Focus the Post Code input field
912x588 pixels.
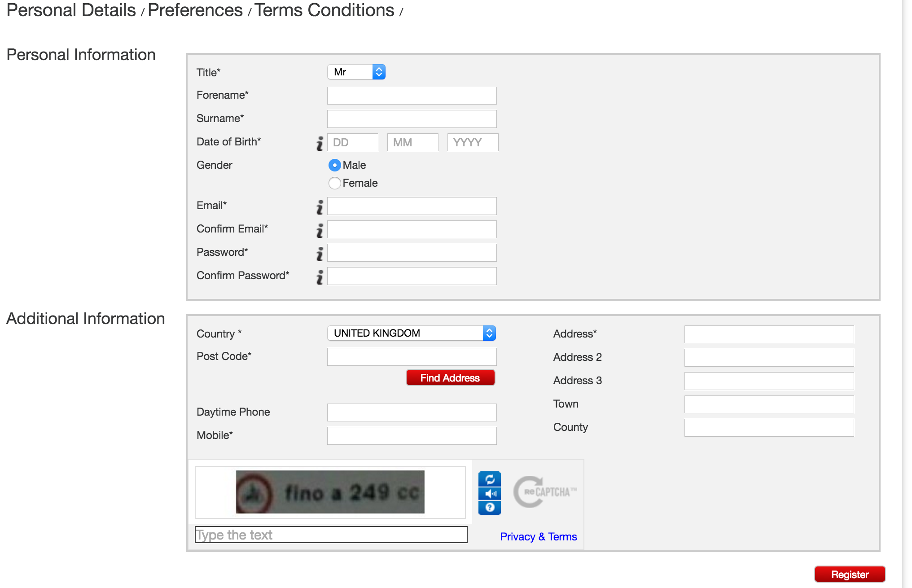coord(412,357)
